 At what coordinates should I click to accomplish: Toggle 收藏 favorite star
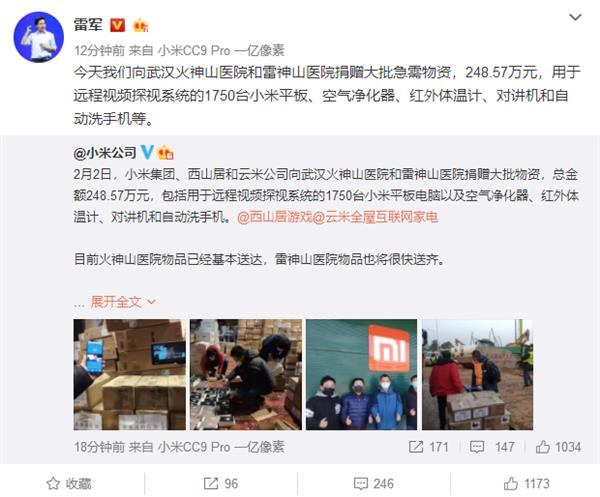69,484
